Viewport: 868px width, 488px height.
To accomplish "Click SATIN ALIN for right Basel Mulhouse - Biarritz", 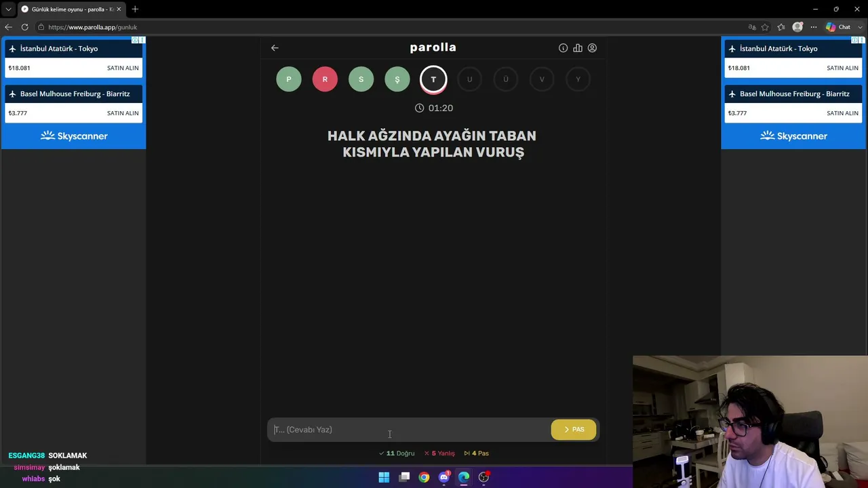I will point(842,113).
